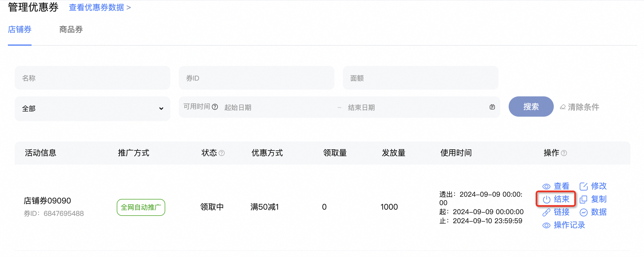
Task: Click the 领取中 status text
Action: pos(212,207)
